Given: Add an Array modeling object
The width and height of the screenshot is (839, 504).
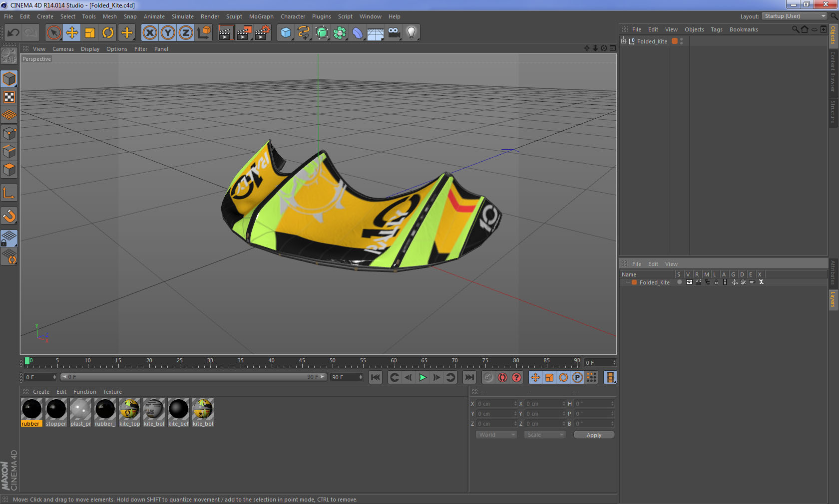Looking at the screenshot, I should pos(340,33).
